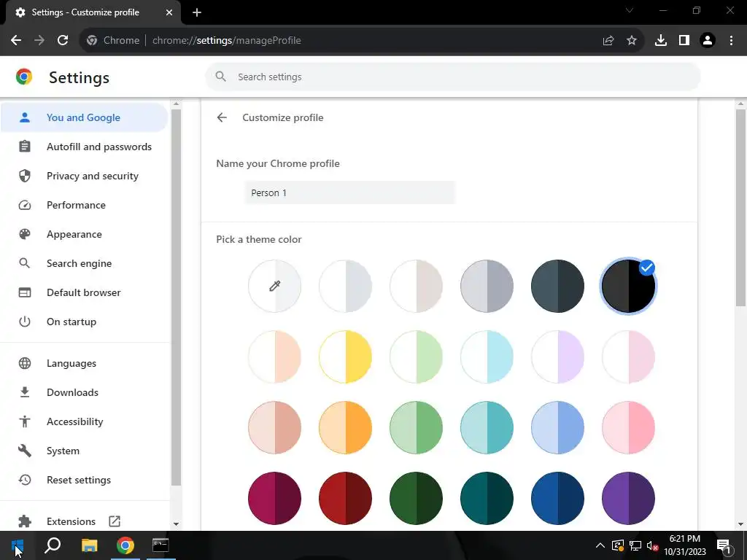
Task: Edit the Person 1 profile name field
Action: (350, 192)
